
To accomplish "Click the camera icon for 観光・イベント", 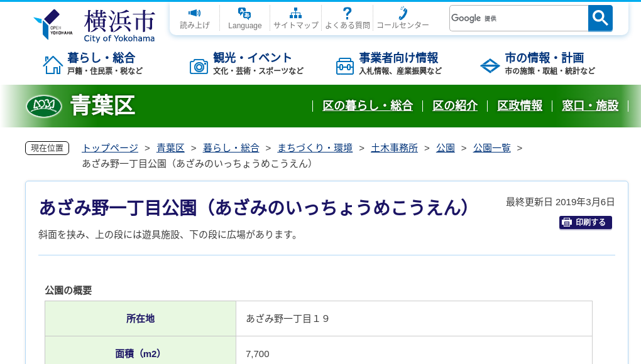I will [x=199, y=65].
